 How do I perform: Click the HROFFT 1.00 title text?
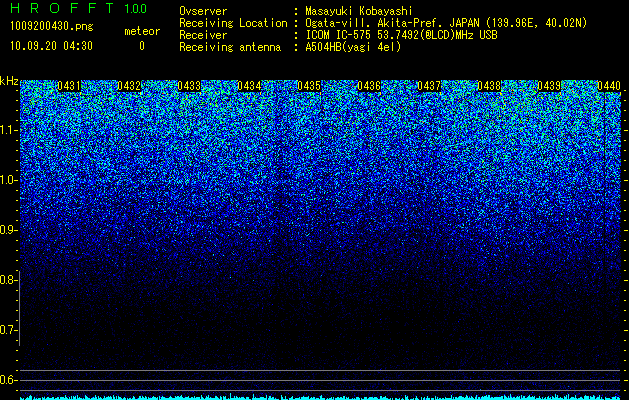79,8
